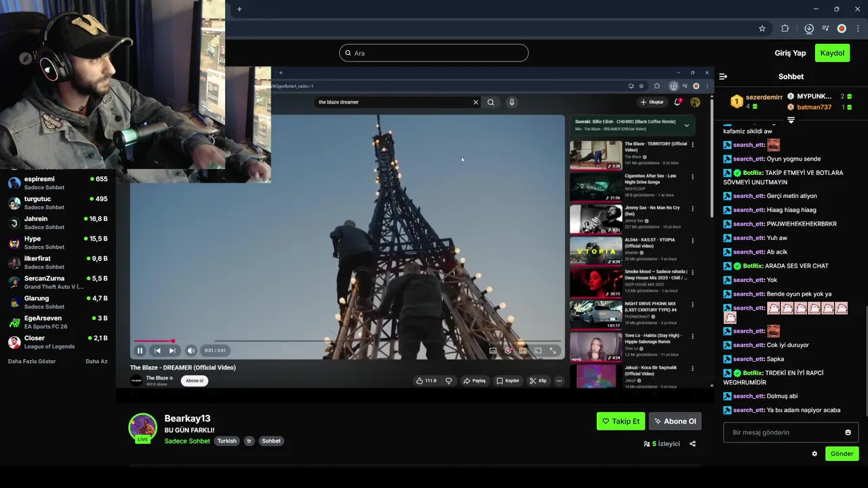This screenshot has height=488, width=868.
Task: Open Closer channel in sidebar
Action: [x=58, y=342]
